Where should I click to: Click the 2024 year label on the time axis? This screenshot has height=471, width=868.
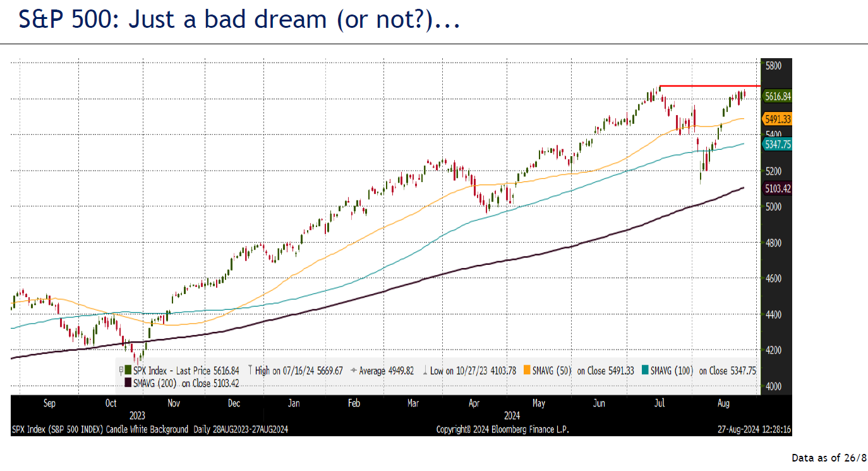click(512, 415)
